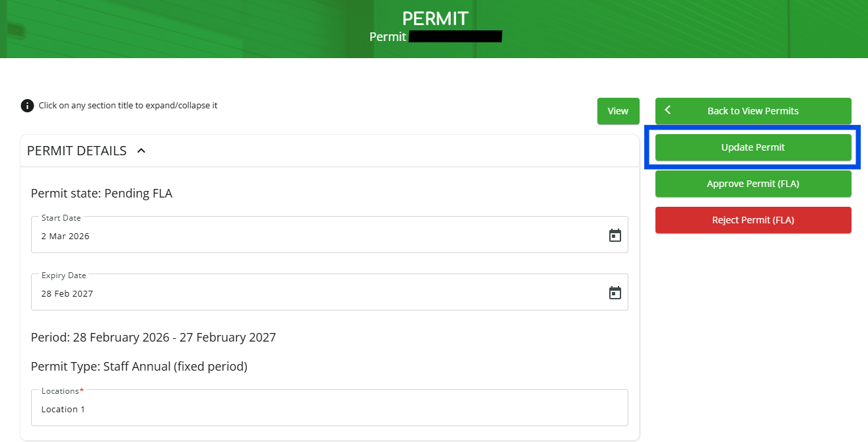Click the Period date range text
The image size is (868, 442).
pyautogui.click(x=153, y=338)
